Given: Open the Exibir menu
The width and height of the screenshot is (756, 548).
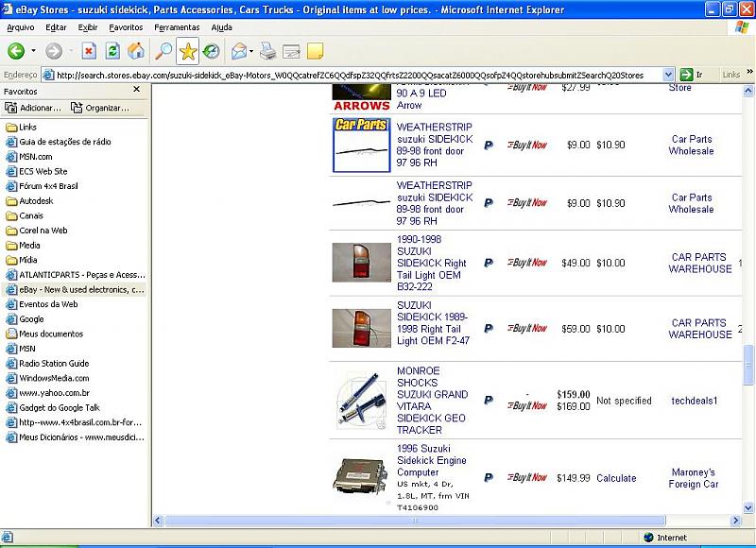Looking at the screenshot, I should click(x=88, y=27).
